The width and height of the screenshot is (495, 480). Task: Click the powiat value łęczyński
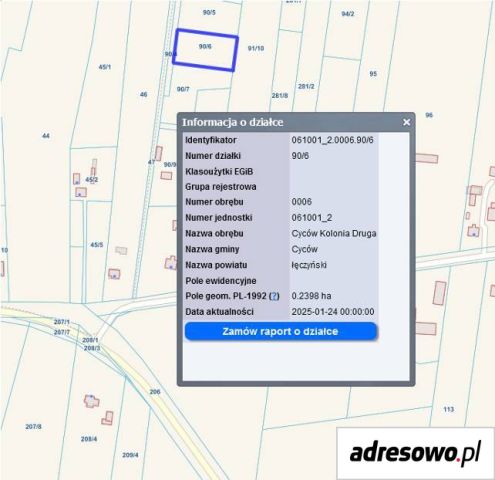(309, 265)
